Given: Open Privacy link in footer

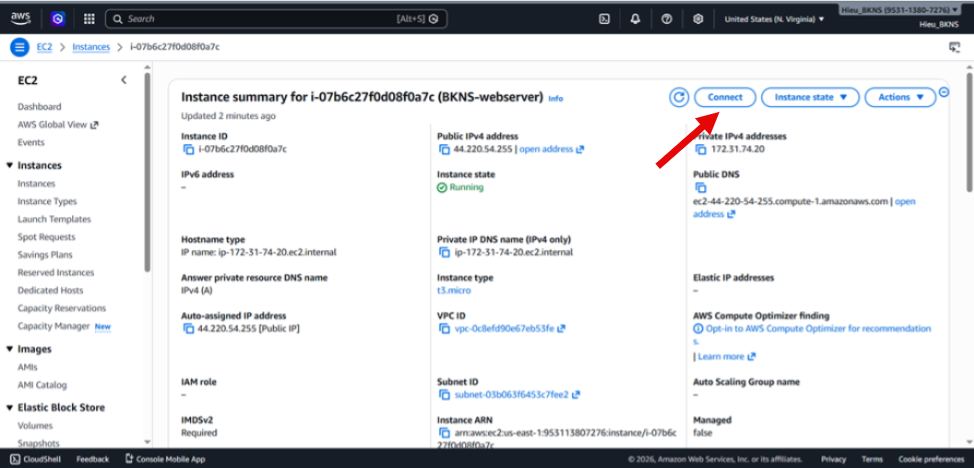Looking at the screenshot, I should [833, 459].
